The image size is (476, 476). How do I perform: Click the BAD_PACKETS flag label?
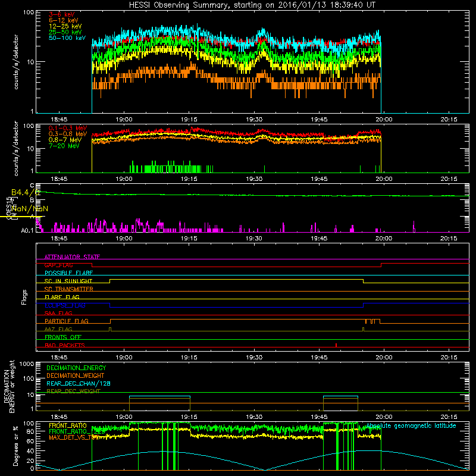(x=65, y=345)
